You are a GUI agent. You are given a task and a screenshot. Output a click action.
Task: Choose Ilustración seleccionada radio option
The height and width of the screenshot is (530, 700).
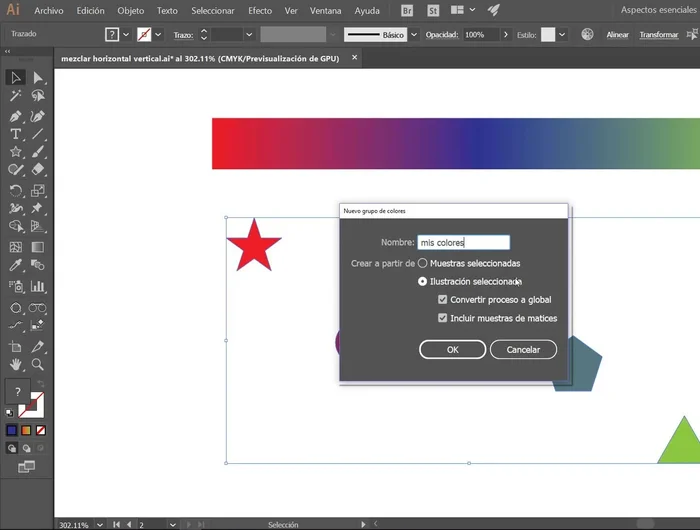(422, 282)
